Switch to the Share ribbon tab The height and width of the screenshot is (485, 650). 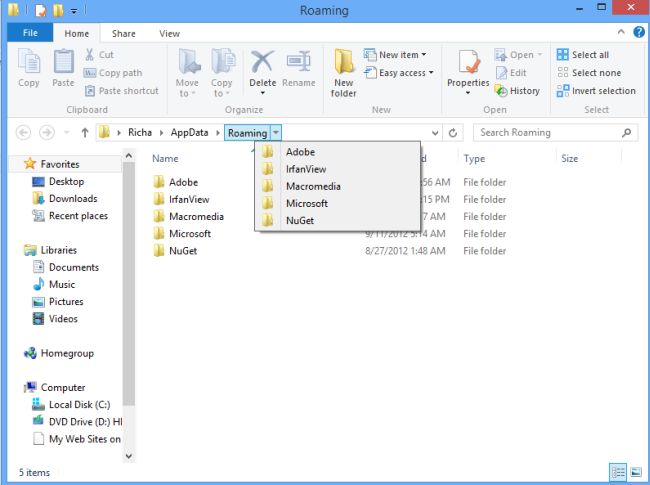pyautogui.click(x=124, y=34)
